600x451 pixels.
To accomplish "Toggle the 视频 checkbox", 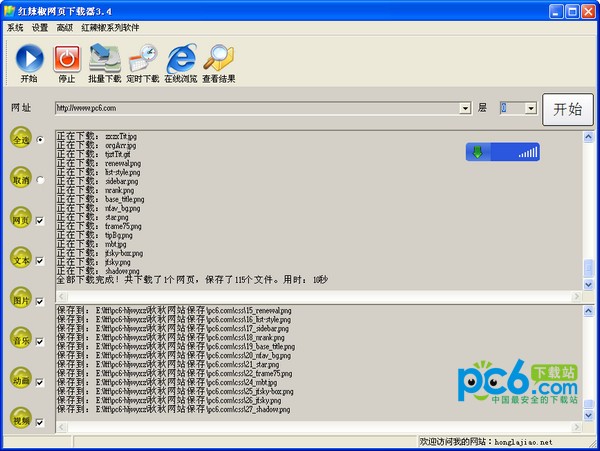I will point(40,422).
